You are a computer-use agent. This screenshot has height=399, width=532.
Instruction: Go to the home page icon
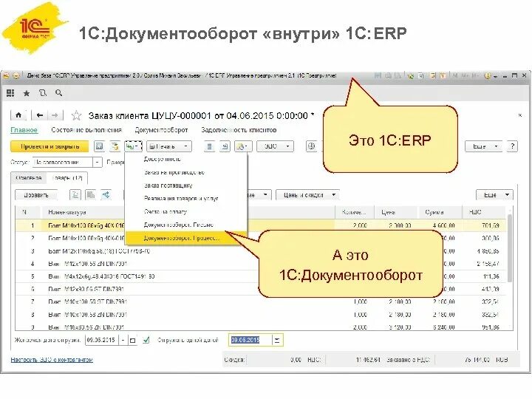pyautogui.click(x=18, y=115)
